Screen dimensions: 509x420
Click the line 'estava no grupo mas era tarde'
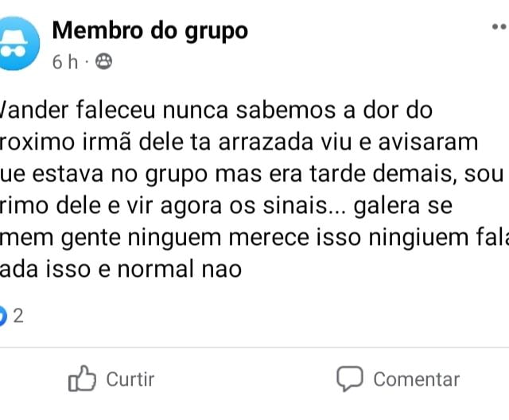tap(251, 174)
